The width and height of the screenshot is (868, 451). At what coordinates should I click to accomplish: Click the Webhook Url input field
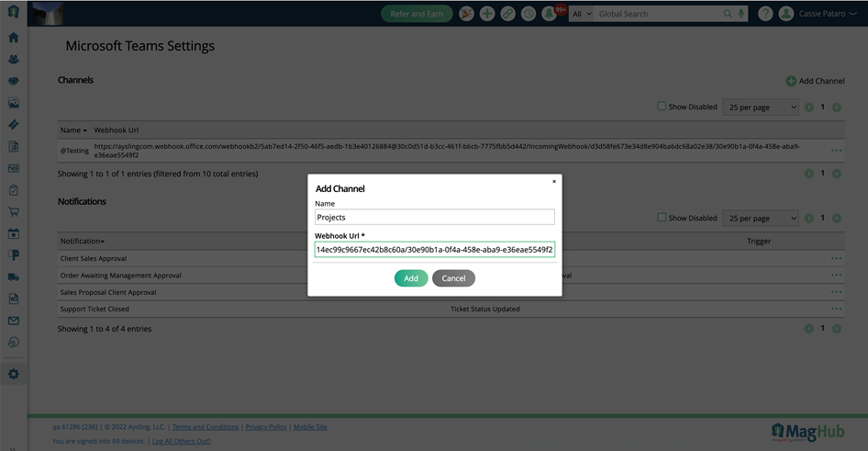click(x=434, y=250)
